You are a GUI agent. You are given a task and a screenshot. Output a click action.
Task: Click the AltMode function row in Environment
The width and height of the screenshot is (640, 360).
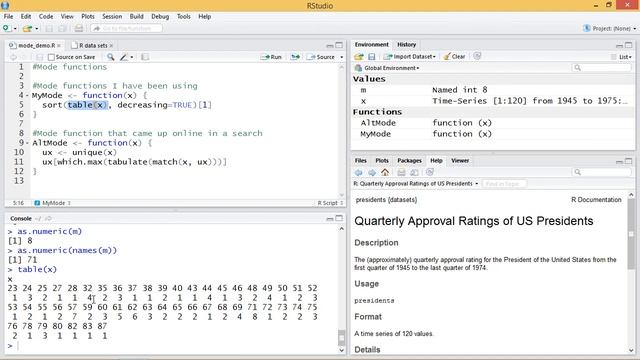(x=493, y=123)
